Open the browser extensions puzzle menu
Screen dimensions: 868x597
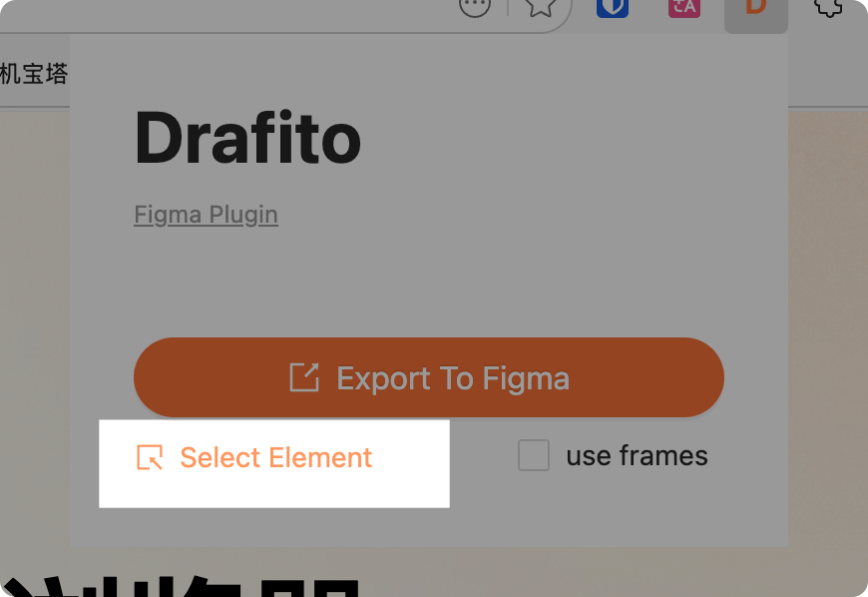(828, 8)
